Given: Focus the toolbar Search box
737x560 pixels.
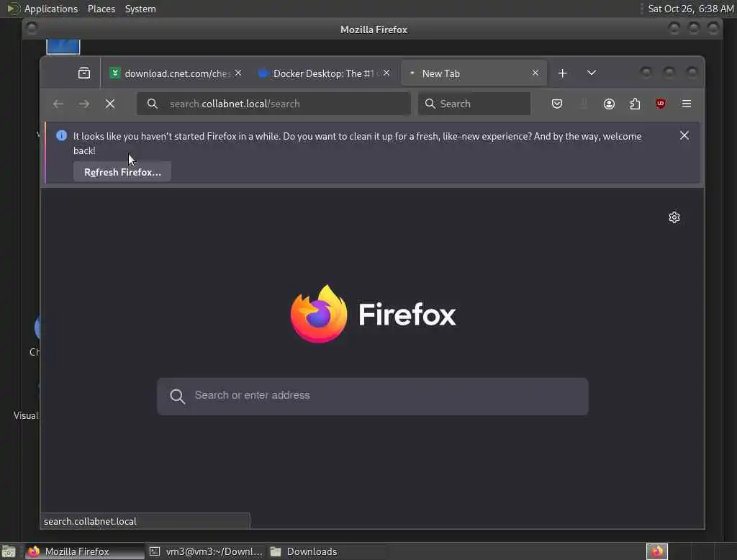Looking at the screenshot, I should [474, 104].
